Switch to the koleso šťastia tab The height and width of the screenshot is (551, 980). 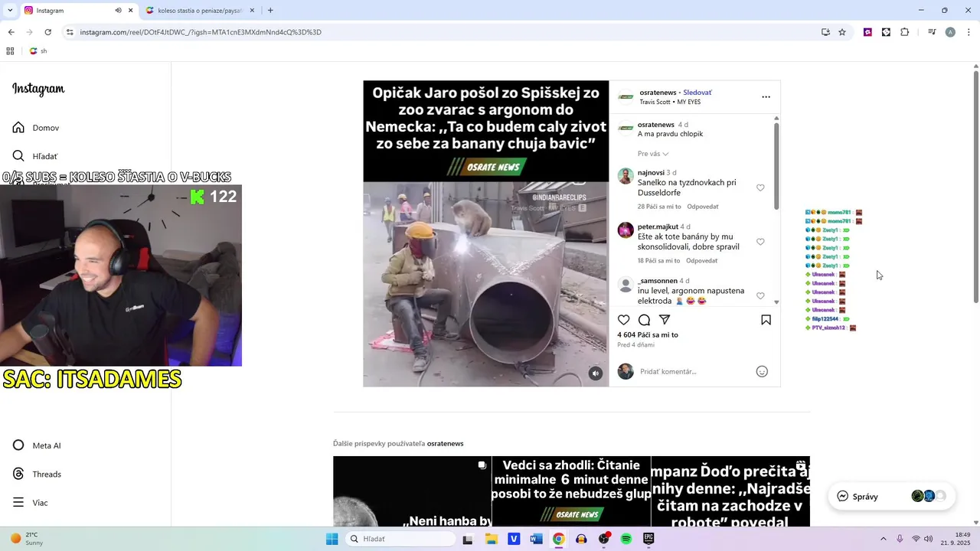tap(199, 11)
